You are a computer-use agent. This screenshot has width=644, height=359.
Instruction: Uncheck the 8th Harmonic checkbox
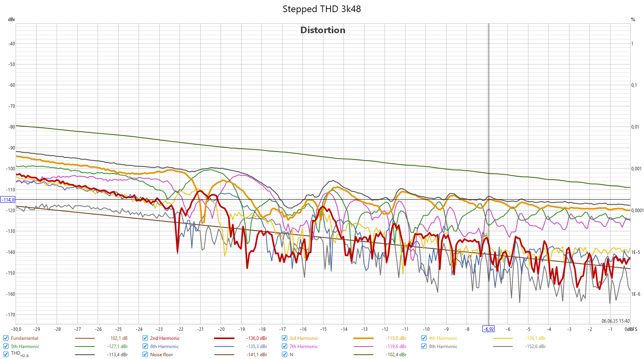pyautogui.click(x=424, y=346)
